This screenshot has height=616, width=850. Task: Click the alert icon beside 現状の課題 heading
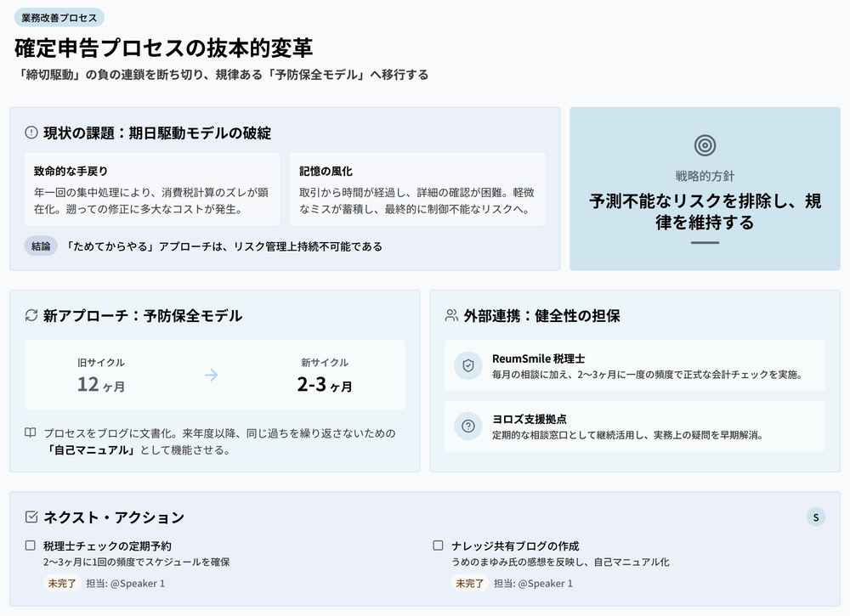coord(31,133)
